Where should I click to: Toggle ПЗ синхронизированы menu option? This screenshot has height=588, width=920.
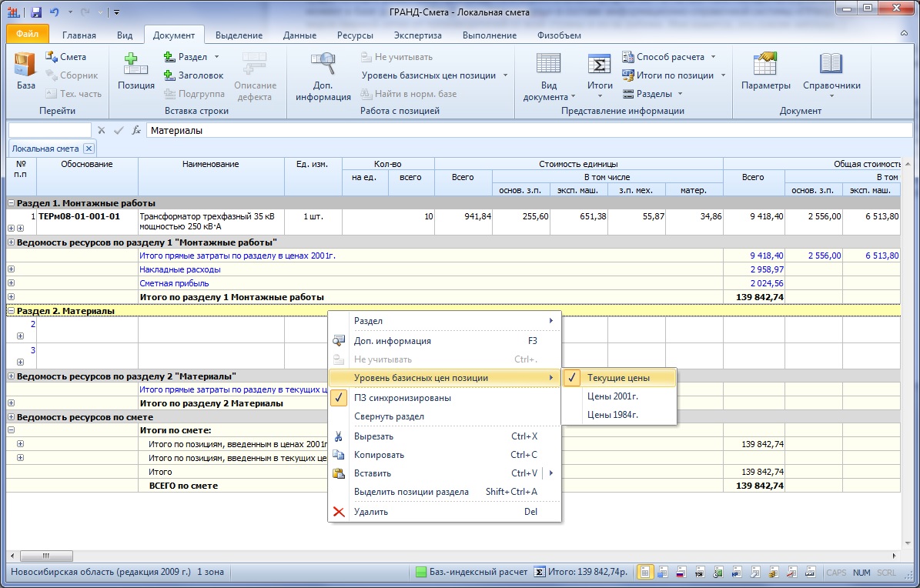(402, 398)
